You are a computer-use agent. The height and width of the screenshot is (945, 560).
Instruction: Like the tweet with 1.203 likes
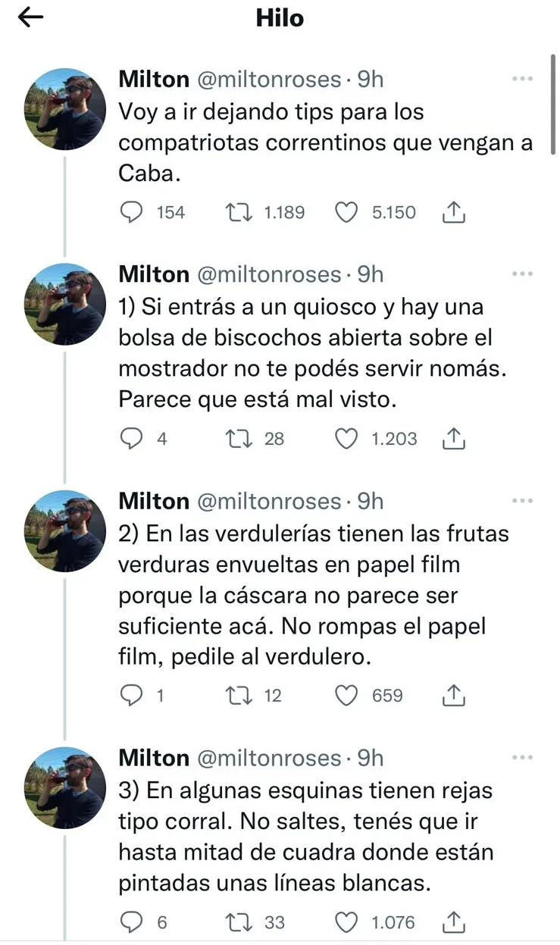click(346, 438)
